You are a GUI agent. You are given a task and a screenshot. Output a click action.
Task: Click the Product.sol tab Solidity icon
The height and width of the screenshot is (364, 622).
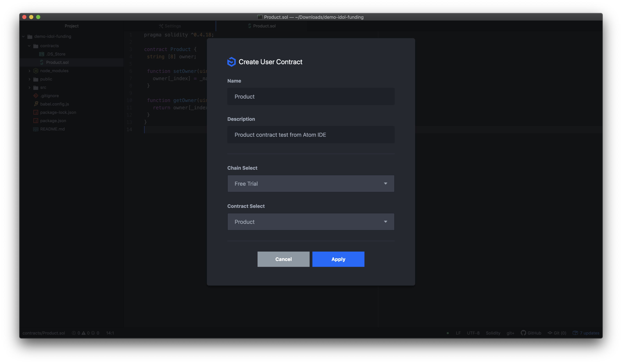coord(250,26)
